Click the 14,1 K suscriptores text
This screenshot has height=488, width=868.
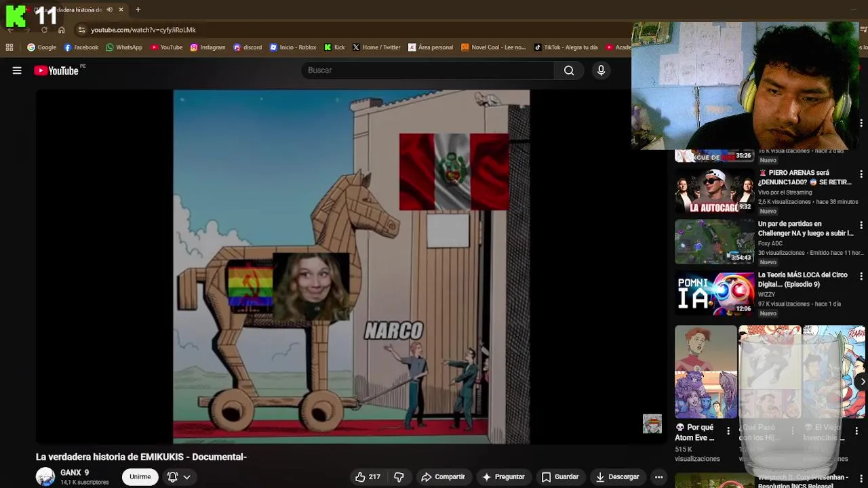pos(84,483)
